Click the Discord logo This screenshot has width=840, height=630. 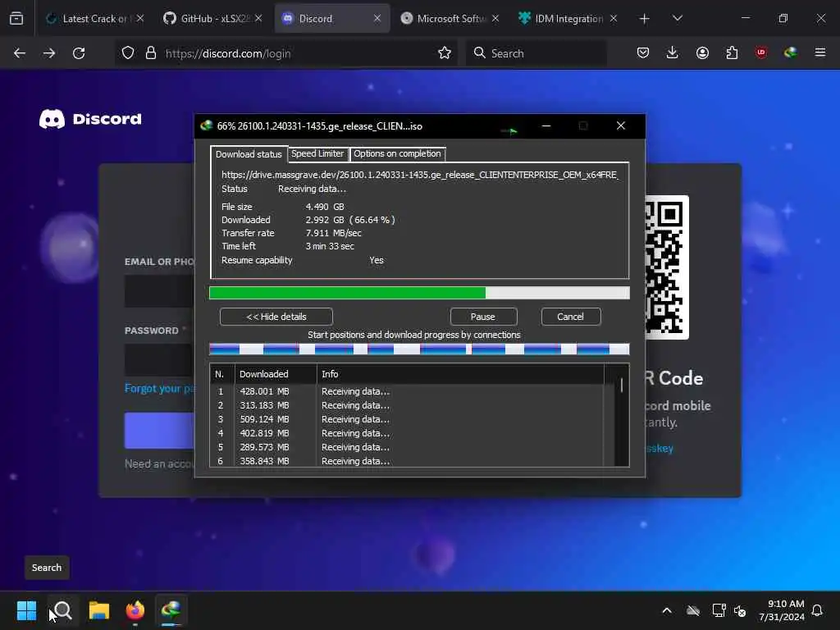point(90,119)
